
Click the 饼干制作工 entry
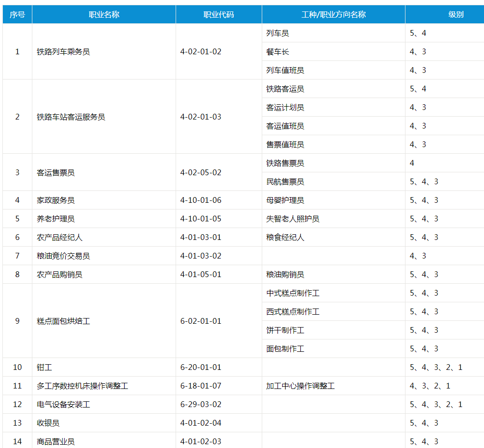[285, 330]
